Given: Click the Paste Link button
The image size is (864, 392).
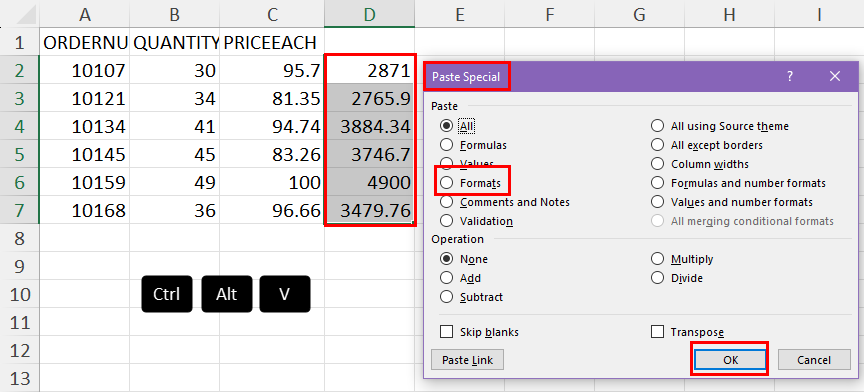Looking at the screenshot, I should coord(467,361).
